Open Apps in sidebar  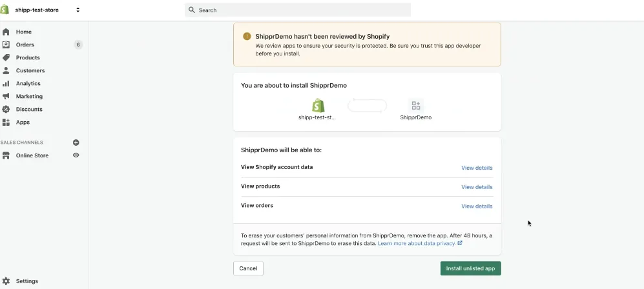23,122
